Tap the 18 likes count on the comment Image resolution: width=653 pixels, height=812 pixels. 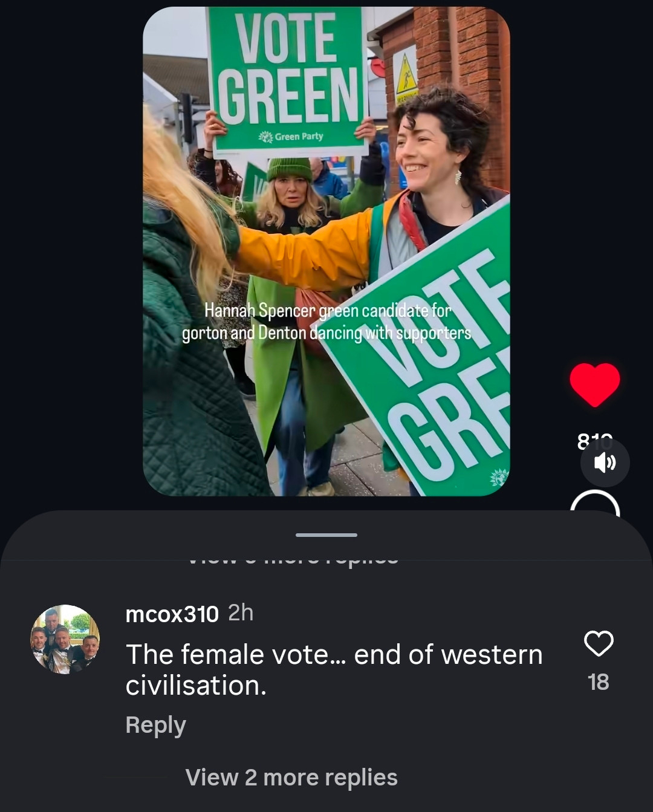click(598, 683)
